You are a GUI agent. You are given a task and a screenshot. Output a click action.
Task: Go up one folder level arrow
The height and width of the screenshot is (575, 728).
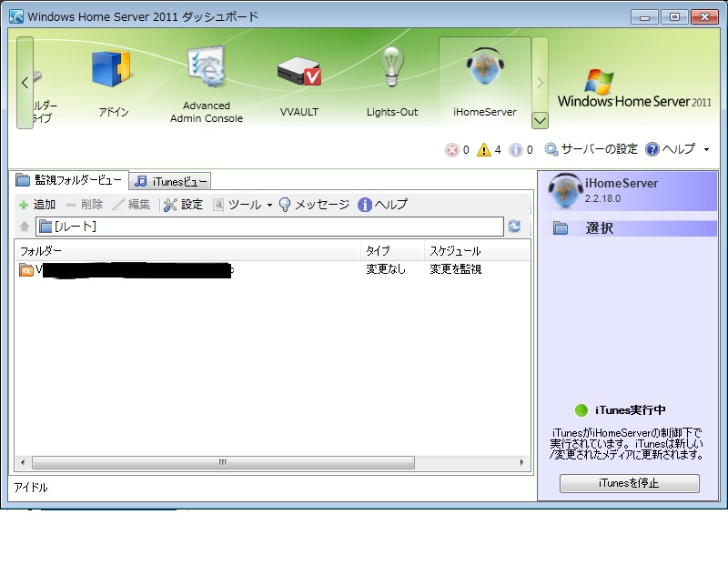[25, 227]
